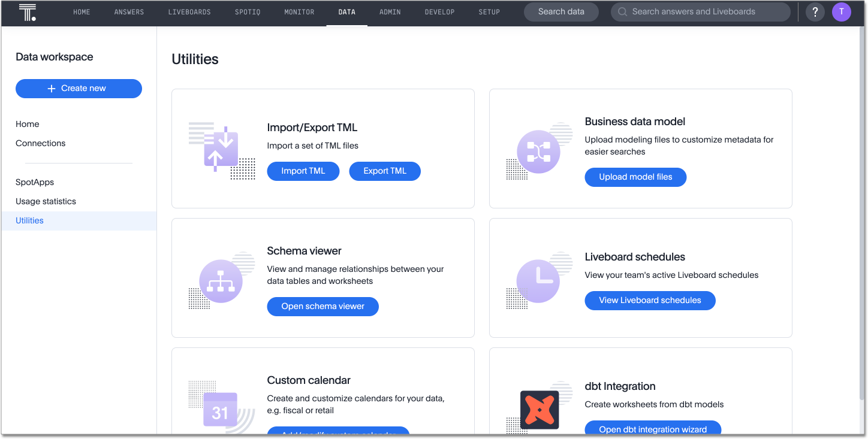Focus the Search answers and Liveboards field
Viewport: 868px width, 439px height.
click(x=700, y=12)
